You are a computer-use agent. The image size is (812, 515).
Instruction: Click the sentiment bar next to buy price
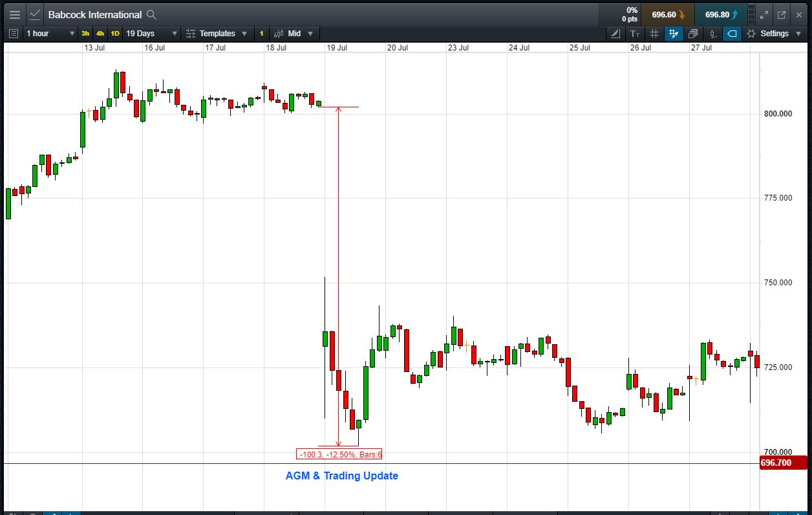(x=751, y=14)
